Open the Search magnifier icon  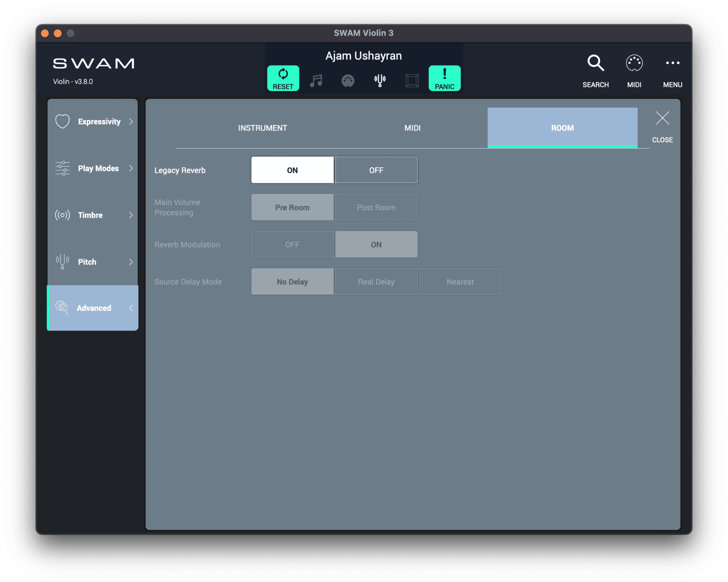tap(595, 63)
